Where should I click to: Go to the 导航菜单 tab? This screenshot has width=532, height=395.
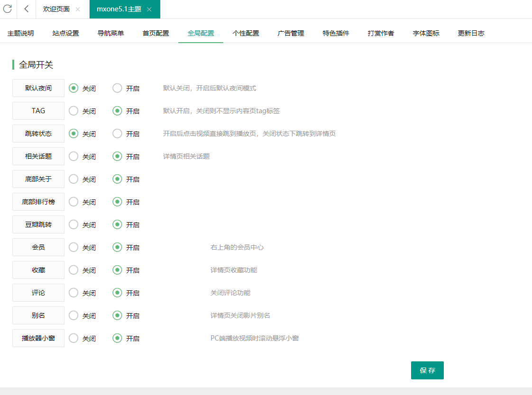click(110, 33)
